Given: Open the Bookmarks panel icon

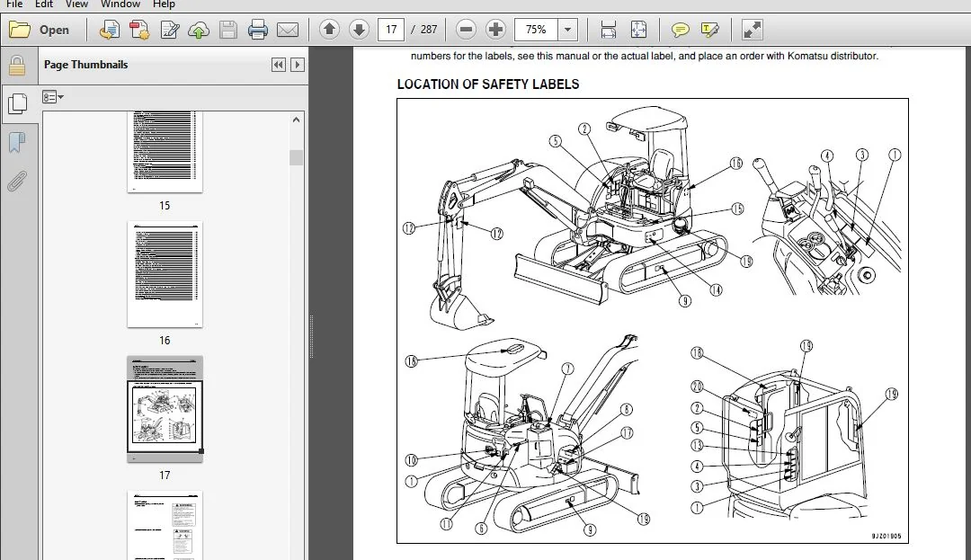Looking at the screenshot, I should coord(17,142).
